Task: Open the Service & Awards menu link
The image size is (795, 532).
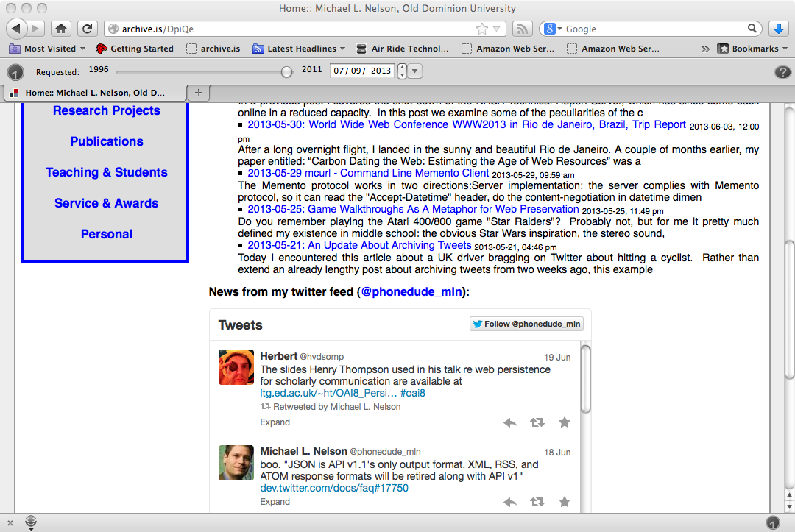Action: tap(107, 203)
